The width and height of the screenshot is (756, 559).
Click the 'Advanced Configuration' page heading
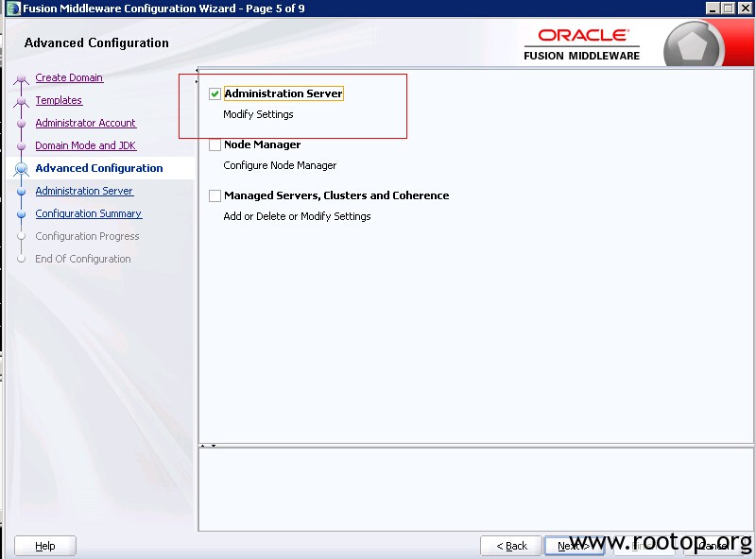[x=96, y=42]
